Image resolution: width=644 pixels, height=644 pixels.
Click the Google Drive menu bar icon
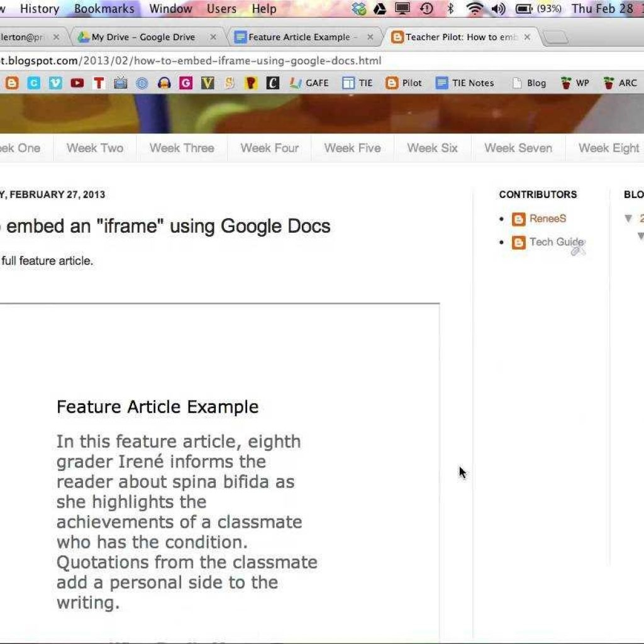click(x=380, y=9)
